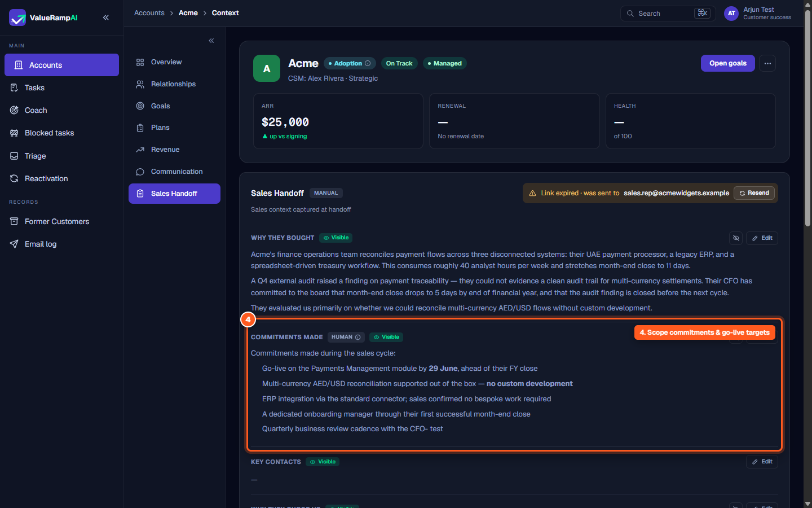Click the ValueRampAI logo icon
812x508 pixels.
17,17
